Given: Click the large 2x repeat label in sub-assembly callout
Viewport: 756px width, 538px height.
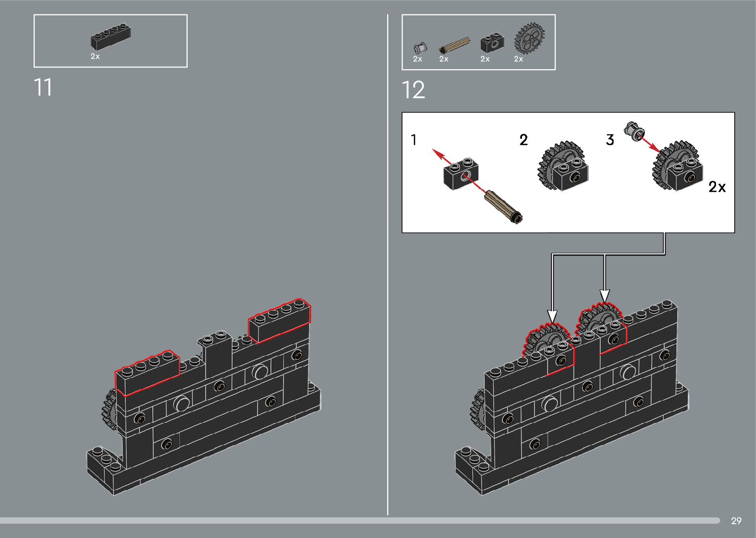Looking at the screenshot, I should coord(717,187).
